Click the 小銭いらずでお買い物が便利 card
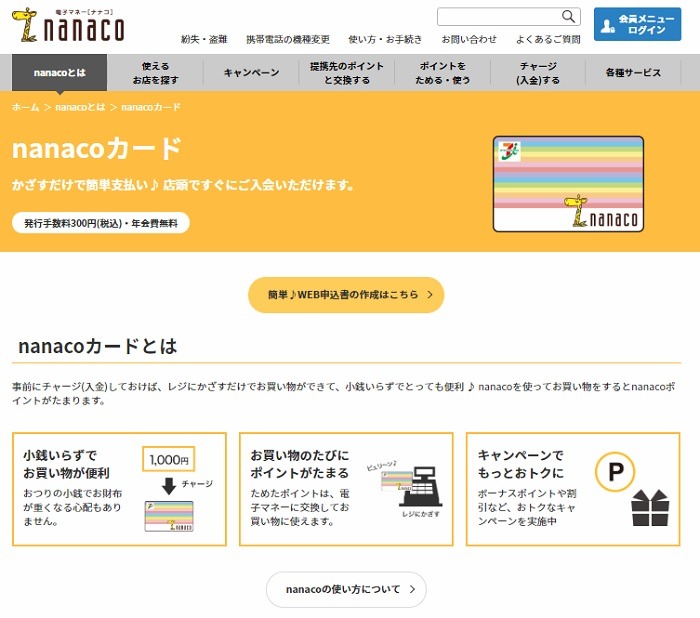Screen dimensions: 700x618 (119, 489)
